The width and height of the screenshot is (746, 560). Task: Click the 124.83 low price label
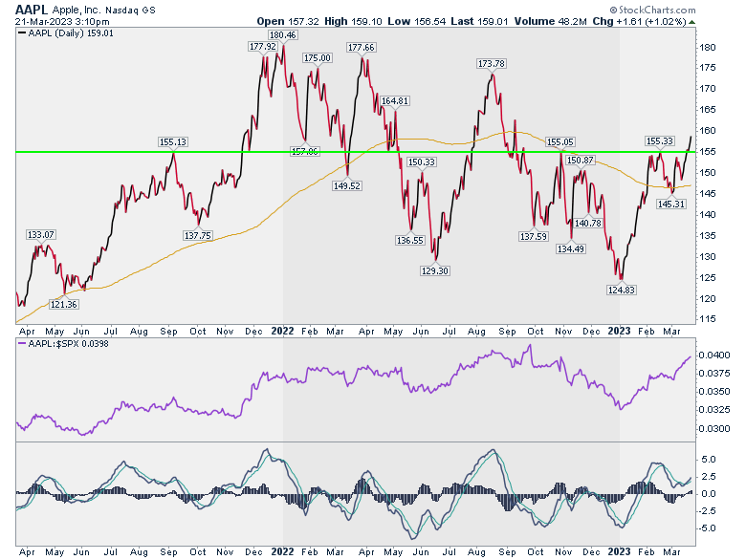click(x=622, y=290)
